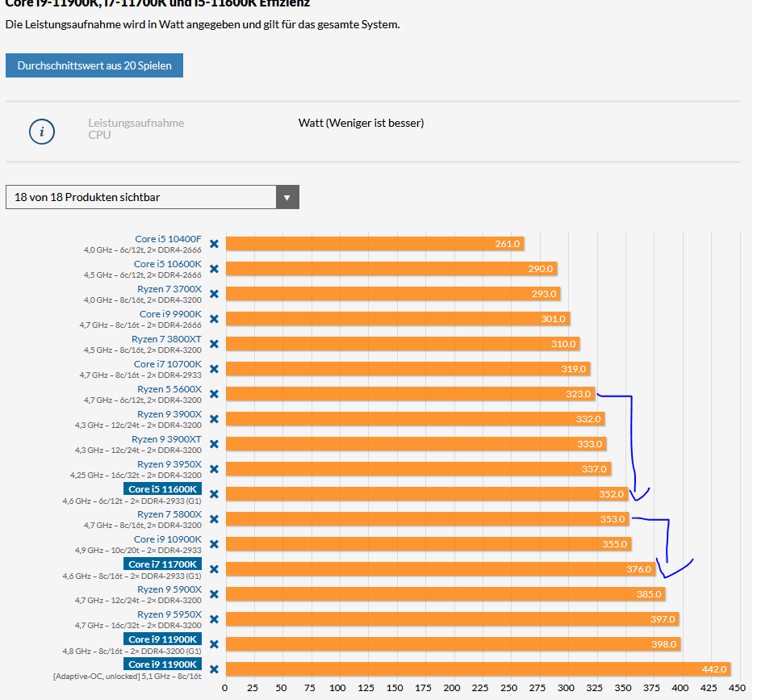Open the products visible dropdown arrow
Image resolution: width=757 pixels, height=700 pixels.
click(x=287, y=197)
